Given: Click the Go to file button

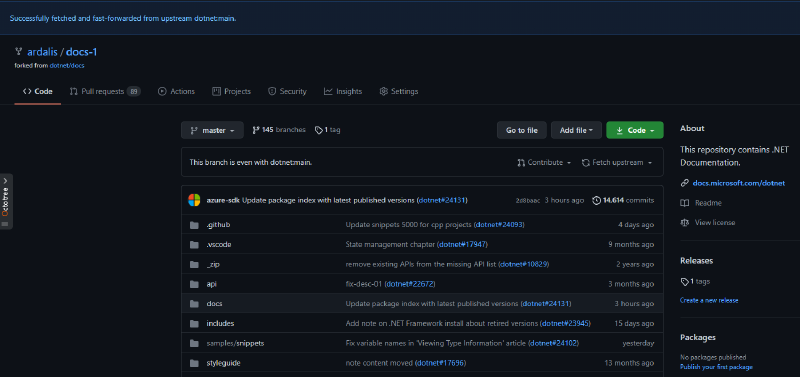Looking at the screenshot, I should [521, 130].
